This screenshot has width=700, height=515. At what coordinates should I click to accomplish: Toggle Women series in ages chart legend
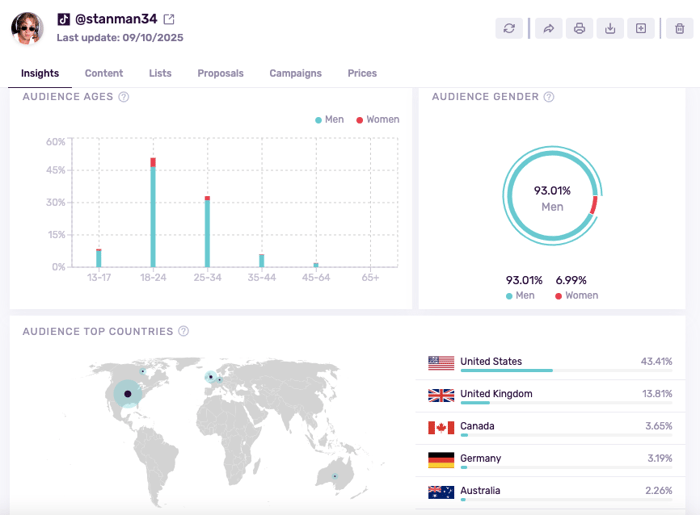376,119
